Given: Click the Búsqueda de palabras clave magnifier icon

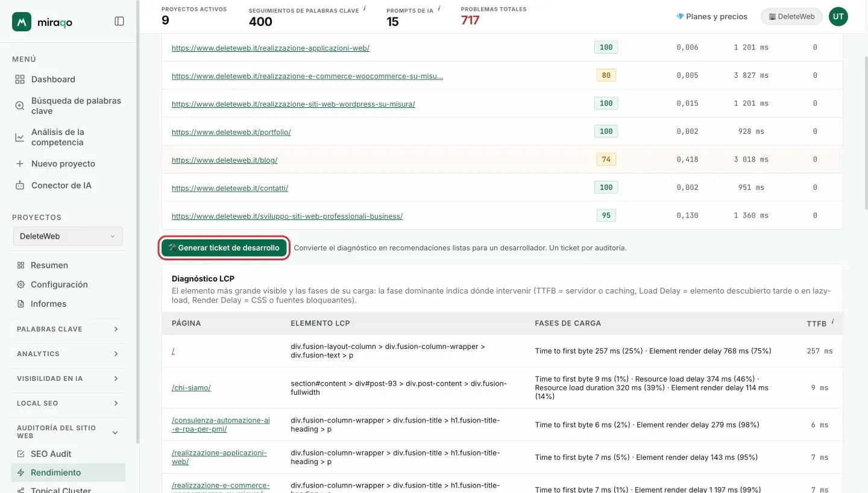Looking at the screenshot, I should click(x=20, y=106).
